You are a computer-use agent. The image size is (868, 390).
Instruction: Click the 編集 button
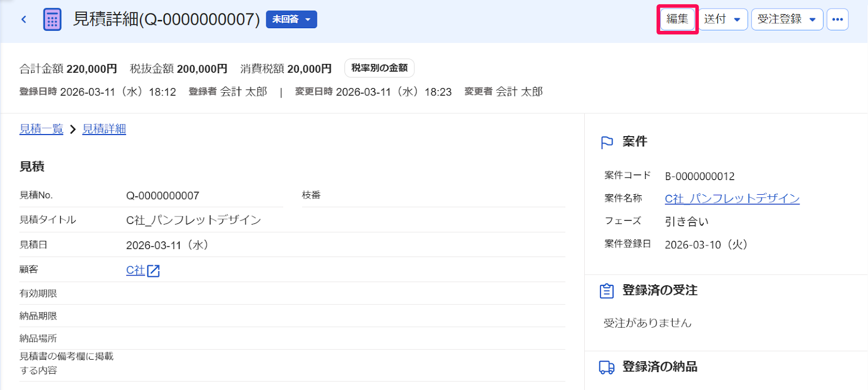677,19
